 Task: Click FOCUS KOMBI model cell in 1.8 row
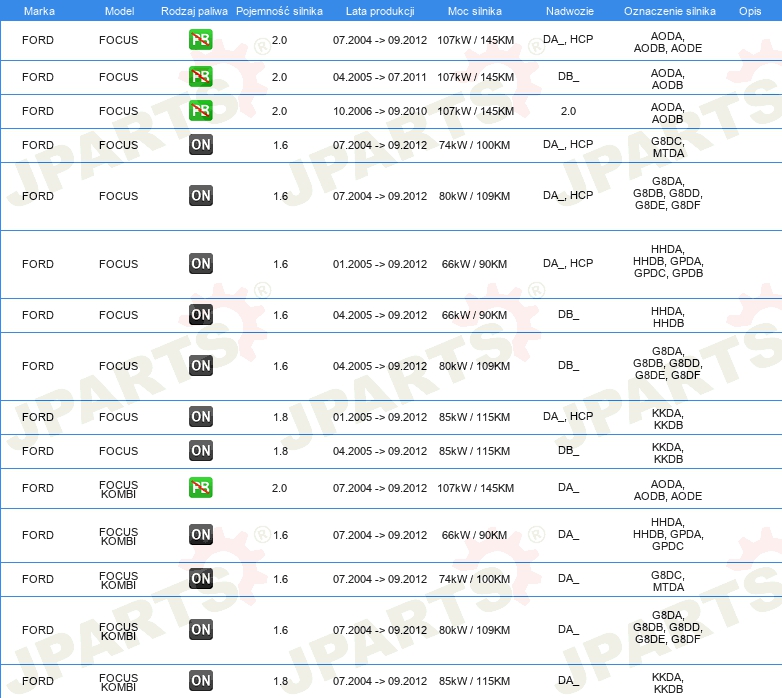point(119,682)
